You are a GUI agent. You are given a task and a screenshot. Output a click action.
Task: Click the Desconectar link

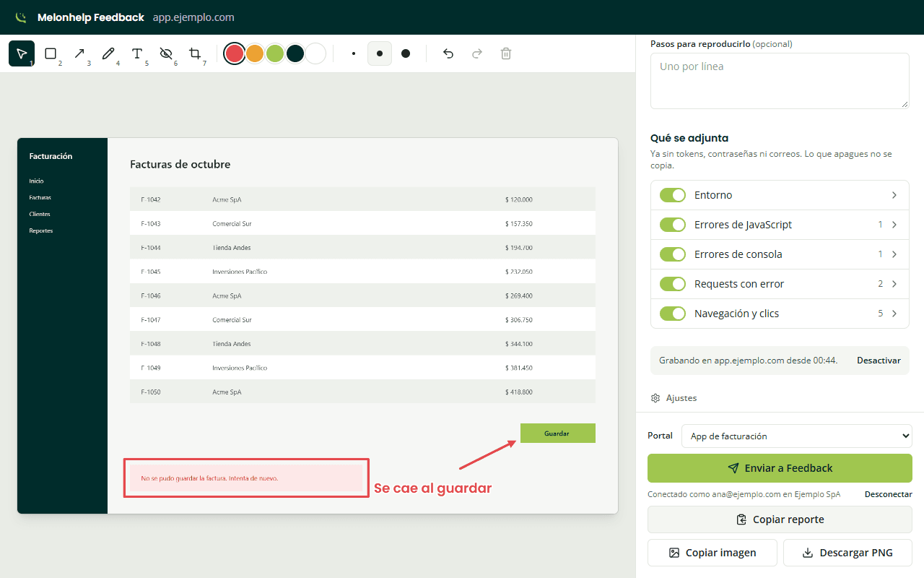(x=889, y=494)
